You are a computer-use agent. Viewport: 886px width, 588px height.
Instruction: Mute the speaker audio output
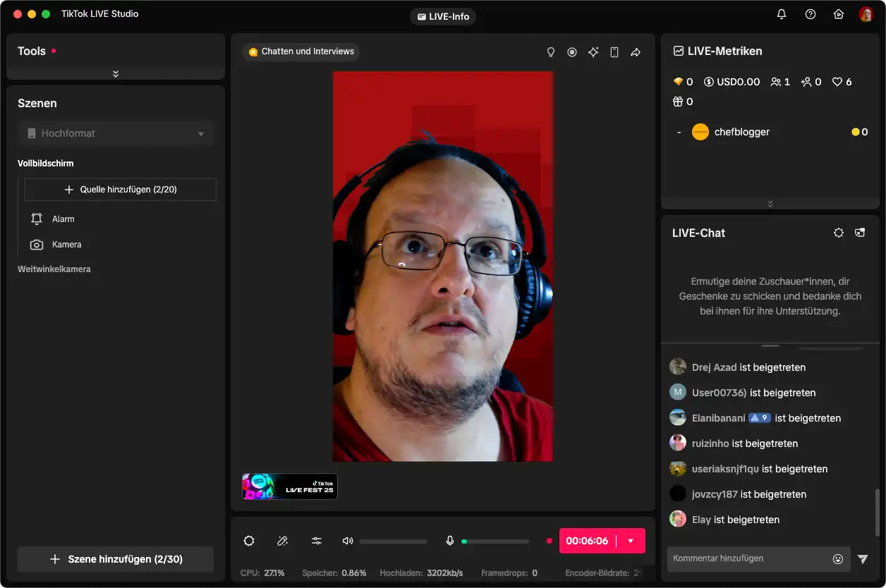pos(347,541)
